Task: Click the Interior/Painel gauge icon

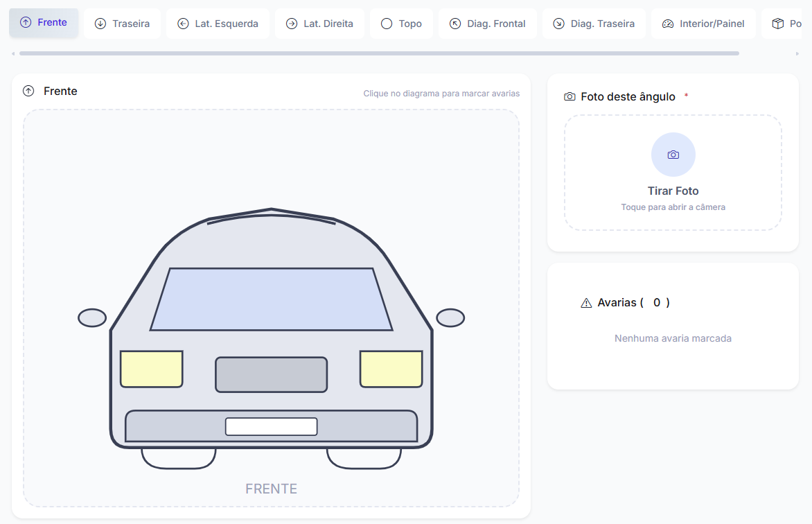Action: 668,24
